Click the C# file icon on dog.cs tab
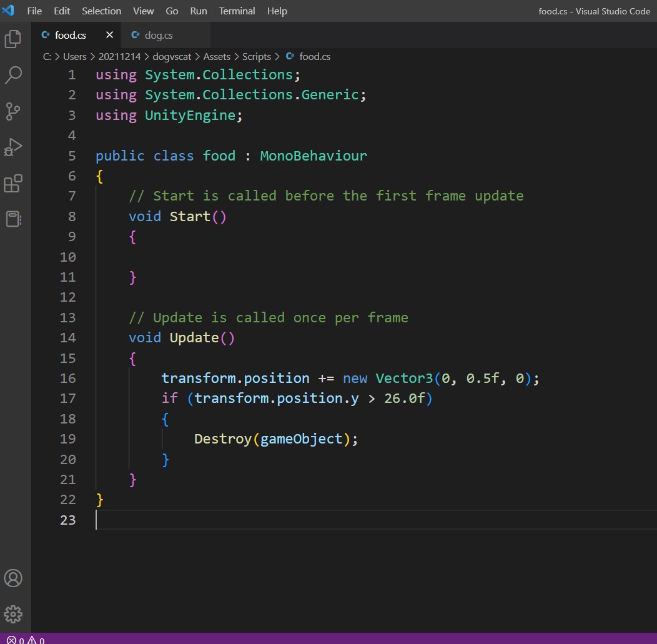 [x=135, y=35]
